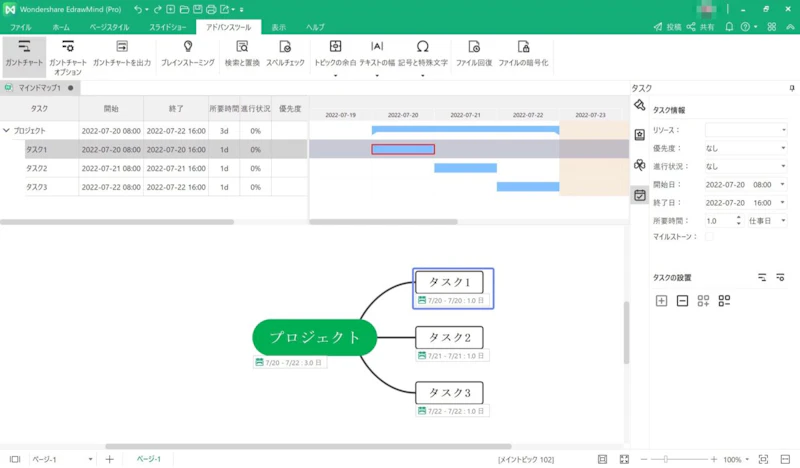Switch to the 表示 ribbon tab
Image resolution: width=800 pixels, height=468 pixels.
click(278, 27)
